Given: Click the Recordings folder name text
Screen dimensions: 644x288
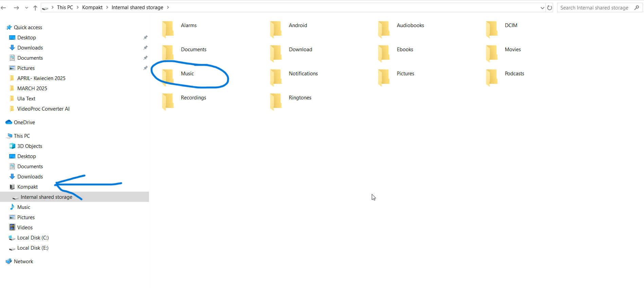Looking at the screenshot, I should tap(194, 97).
